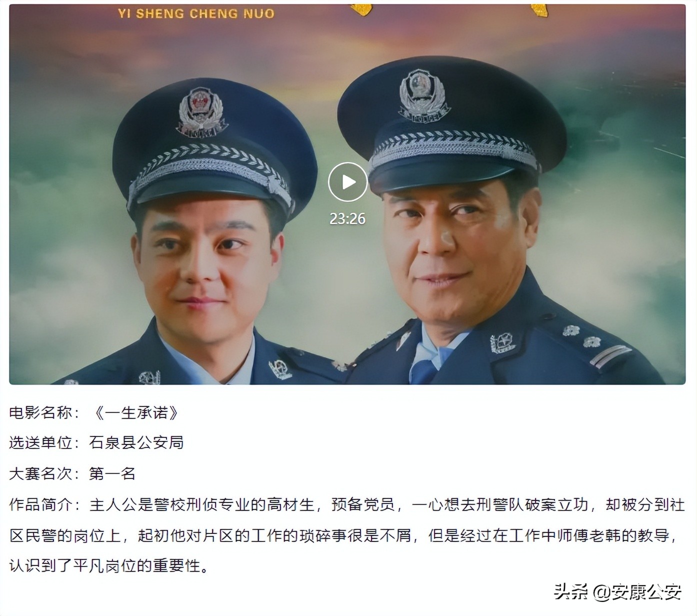Click the YI SHENG CHENG NUO title text
Image resolution: width=697 pixels, height=616 pixels.
(196, 13)
